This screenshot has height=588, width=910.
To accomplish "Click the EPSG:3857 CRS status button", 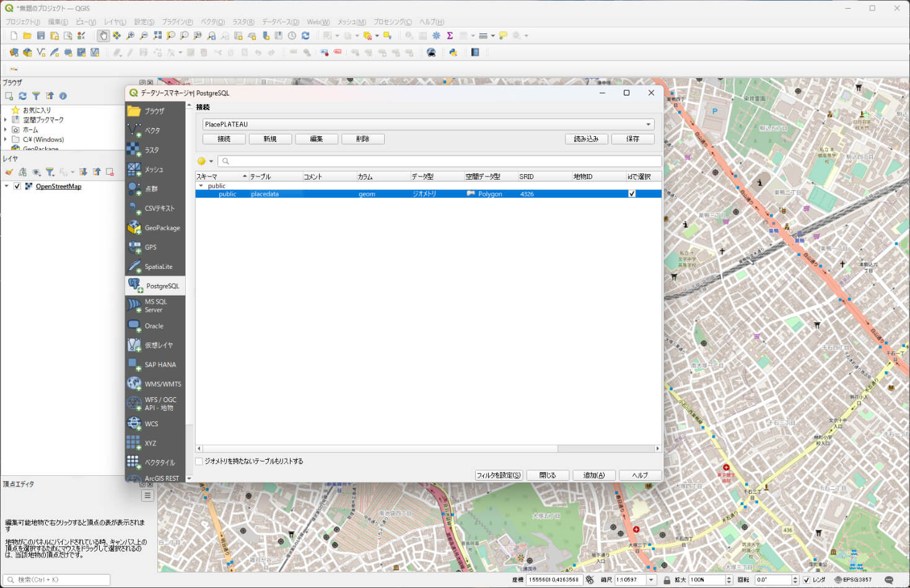I will point(853,580).
